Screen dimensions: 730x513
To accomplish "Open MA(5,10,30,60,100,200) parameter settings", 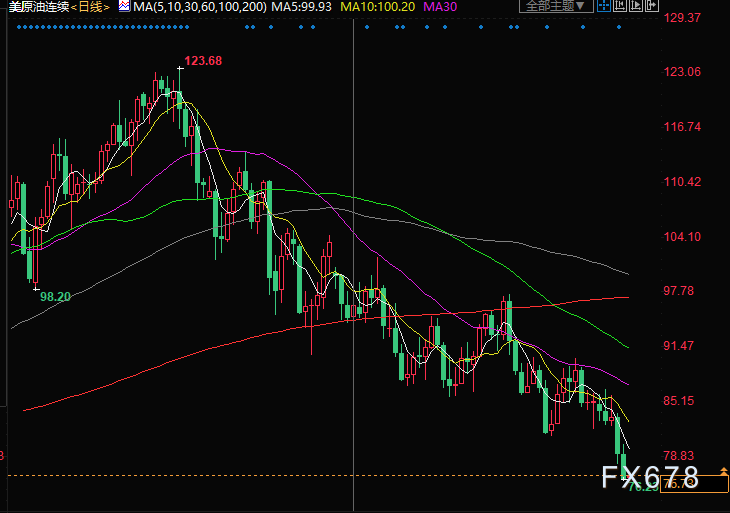I will [x=200, y=7].
